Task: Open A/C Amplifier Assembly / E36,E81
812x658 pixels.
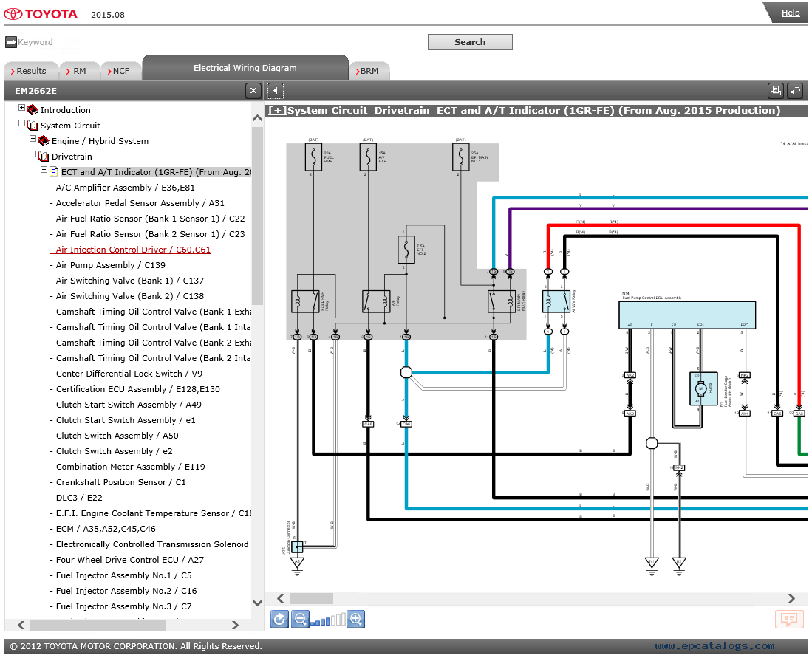Action: point(122,188)
